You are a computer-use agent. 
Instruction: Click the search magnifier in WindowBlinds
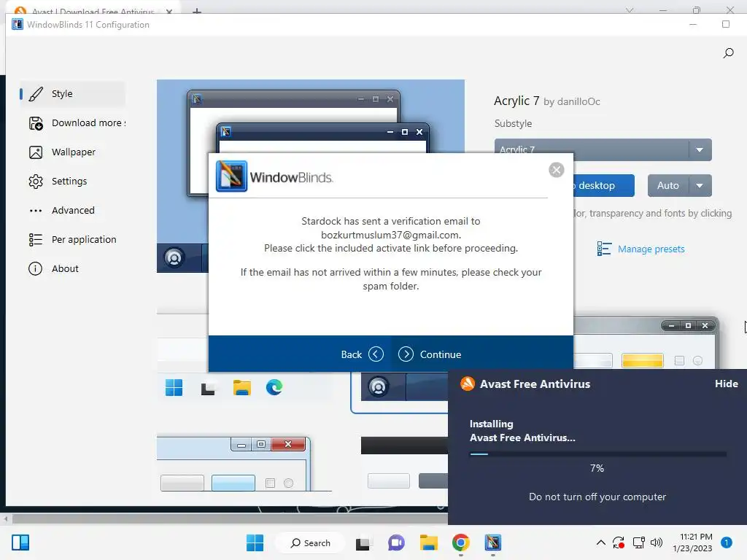pos(728,52)
